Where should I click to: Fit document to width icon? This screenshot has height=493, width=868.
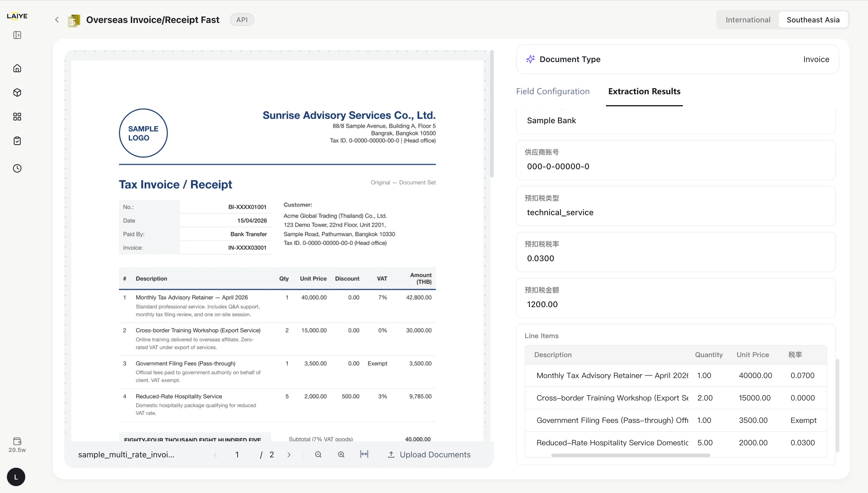[x=364, y=454]
